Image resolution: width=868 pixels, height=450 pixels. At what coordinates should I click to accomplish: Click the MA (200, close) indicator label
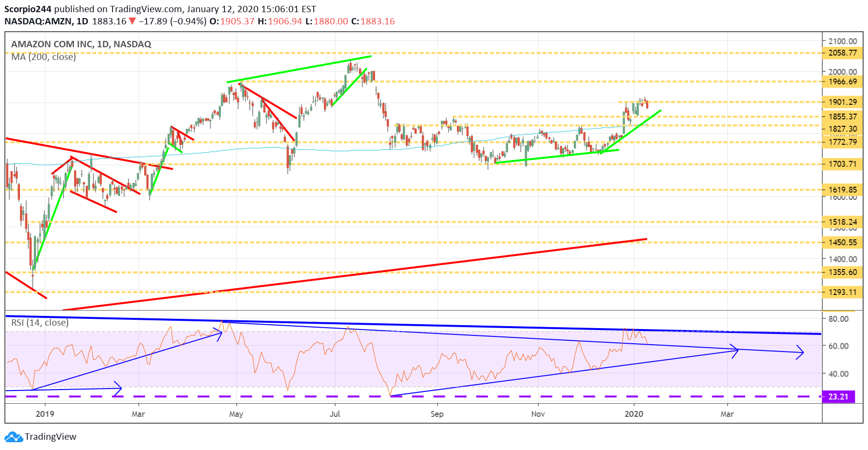point(44,57)
